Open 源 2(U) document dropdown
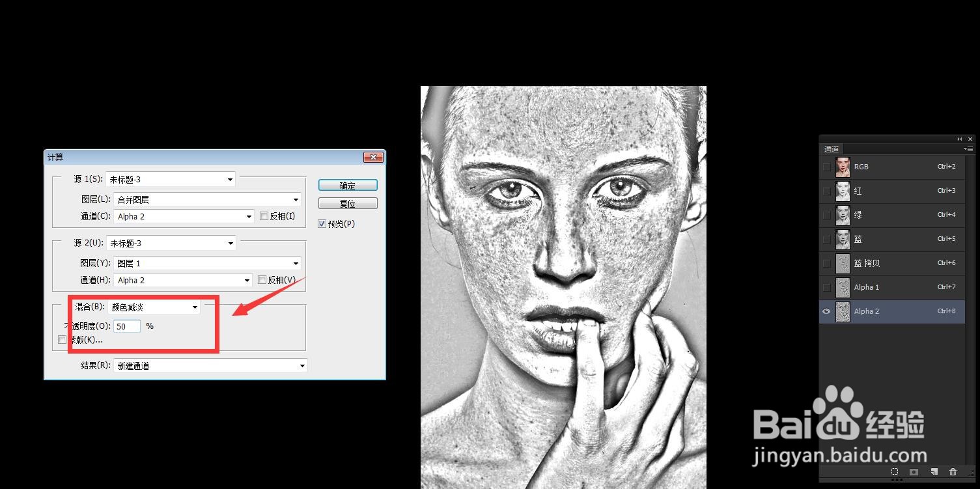 click(171, 243)
